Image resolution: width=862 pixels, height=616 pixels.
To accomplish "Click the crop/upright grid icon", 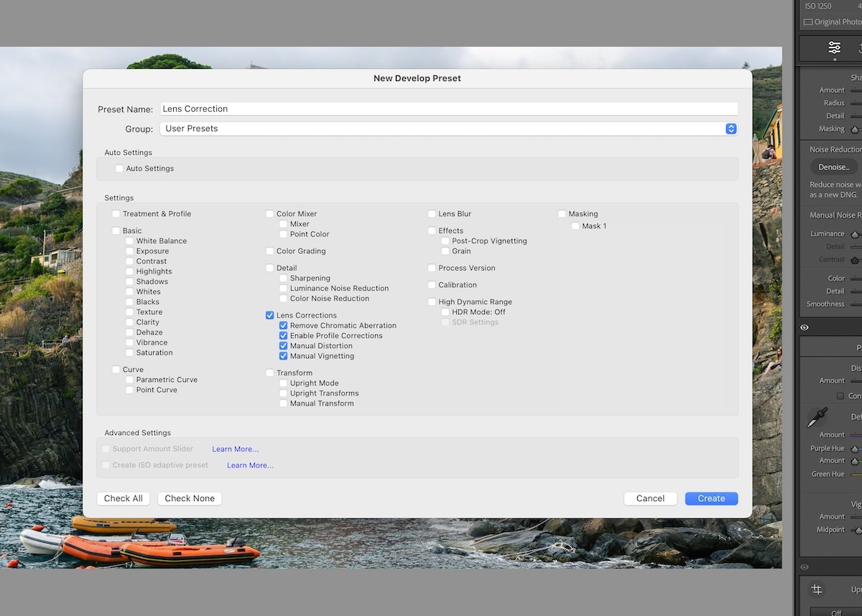I will tap(817, 589).
